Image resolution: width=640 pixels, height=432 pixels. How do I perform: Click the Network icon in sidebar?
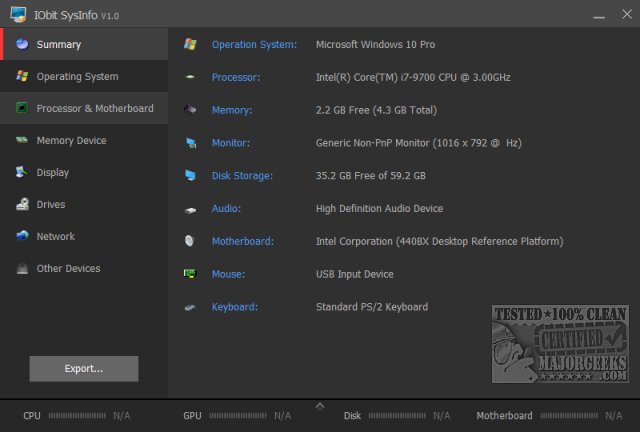[21, 236]
